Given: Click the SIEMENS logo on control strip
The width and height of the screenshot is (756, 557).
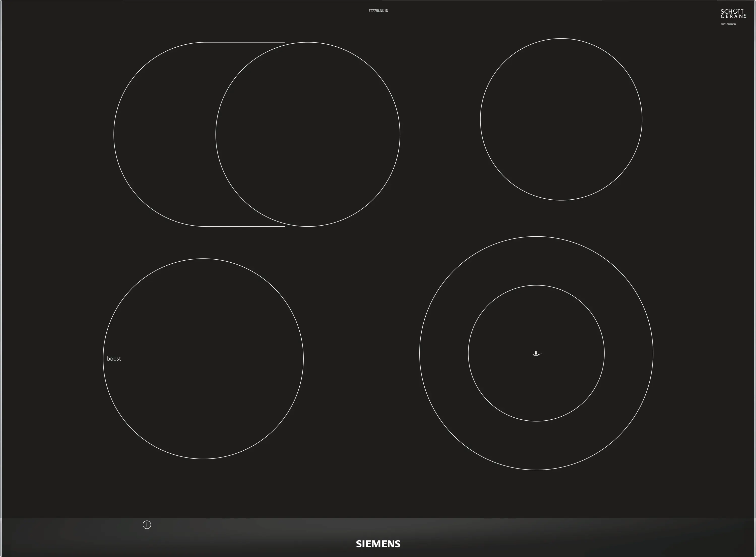Looking at the screenshot, I should [x=378, y=544].
